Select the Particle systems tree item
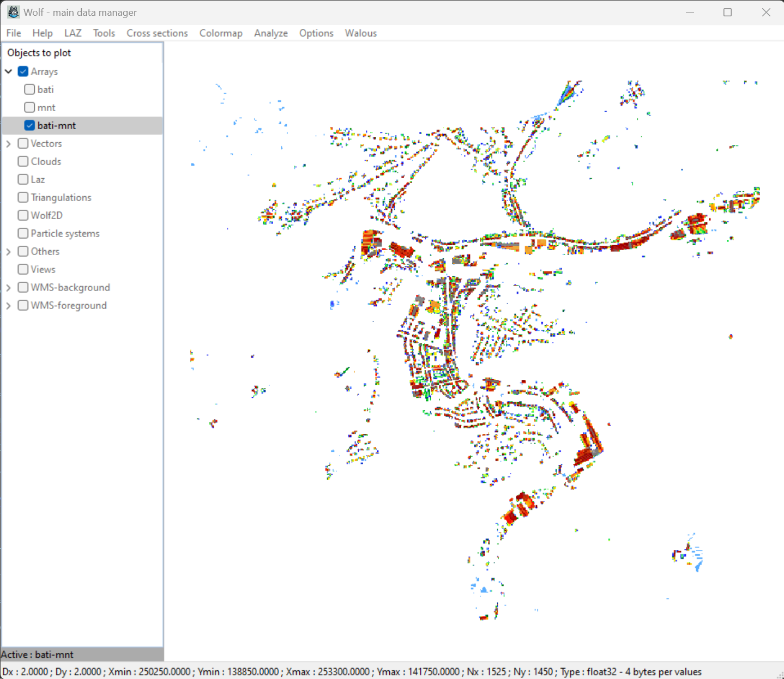The width and height of the screenshot is (784, 679). pyautogui.click(x=65, y=233)
